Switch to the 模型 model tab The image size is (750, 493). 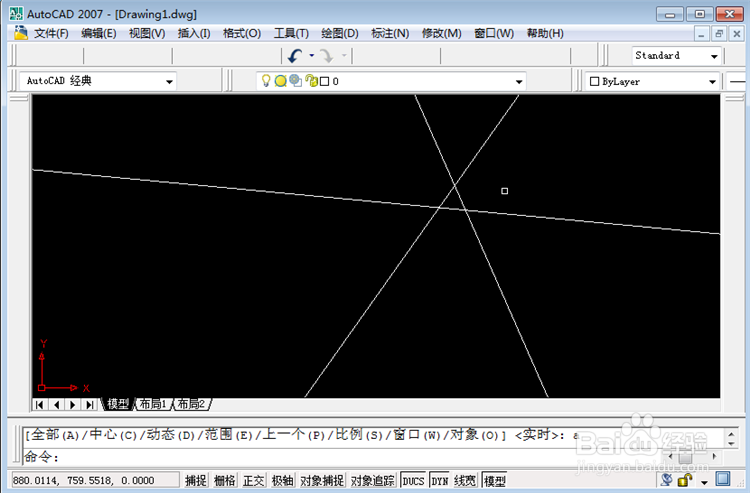click(118, 405)
